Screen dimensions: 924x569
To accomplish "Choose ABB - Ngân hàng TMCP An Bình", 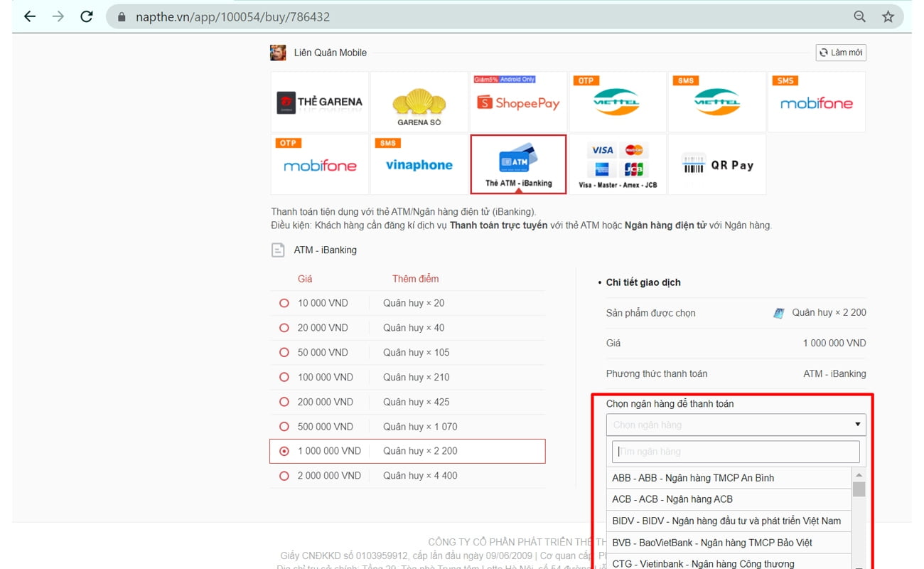I will (x=729, y=478).
